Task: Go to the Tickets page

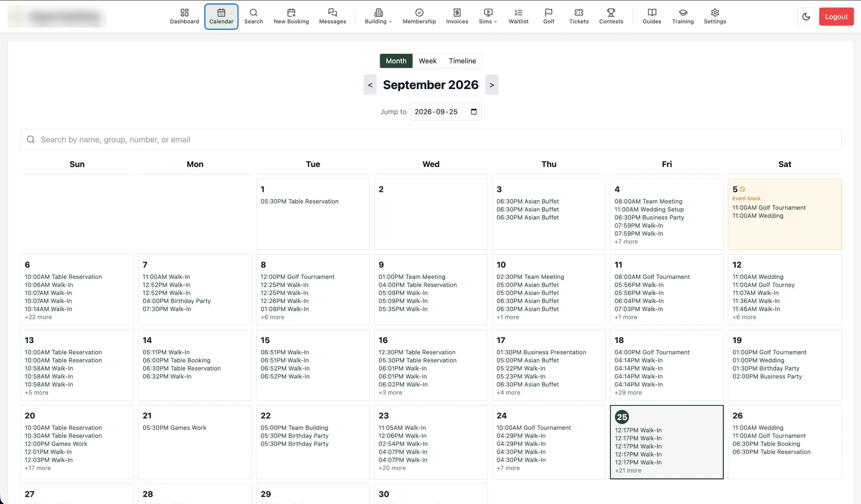Action: (x=579, y=16)
